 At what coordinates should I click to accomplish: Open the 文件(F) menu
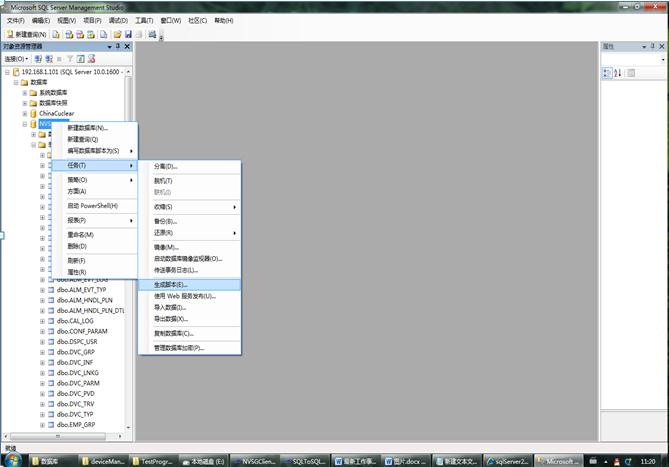click(15, 20)
